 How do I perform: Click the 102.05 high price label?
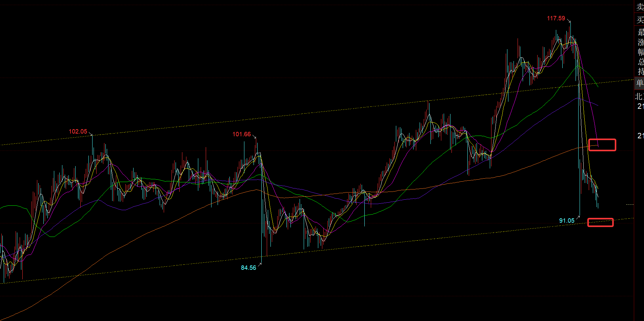point(78,132)
